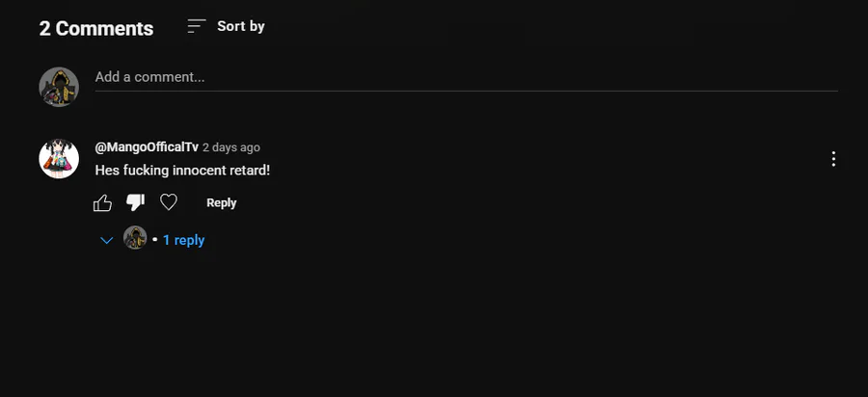Open the three-dot comment action menu
The image size is (868, 397).
coord(833,159)
